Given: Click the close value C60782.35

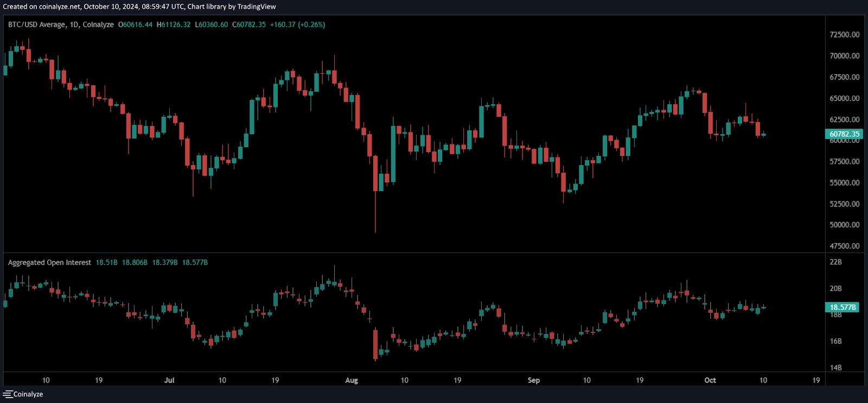Looking at the screenshot, I should (x=249, y=24).
